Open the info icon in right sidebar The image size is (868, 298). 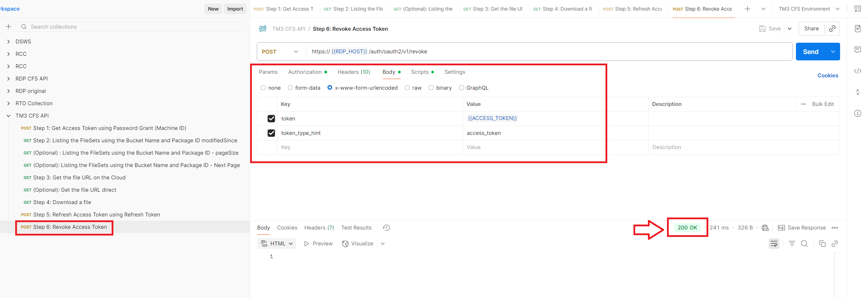[857, 113]
